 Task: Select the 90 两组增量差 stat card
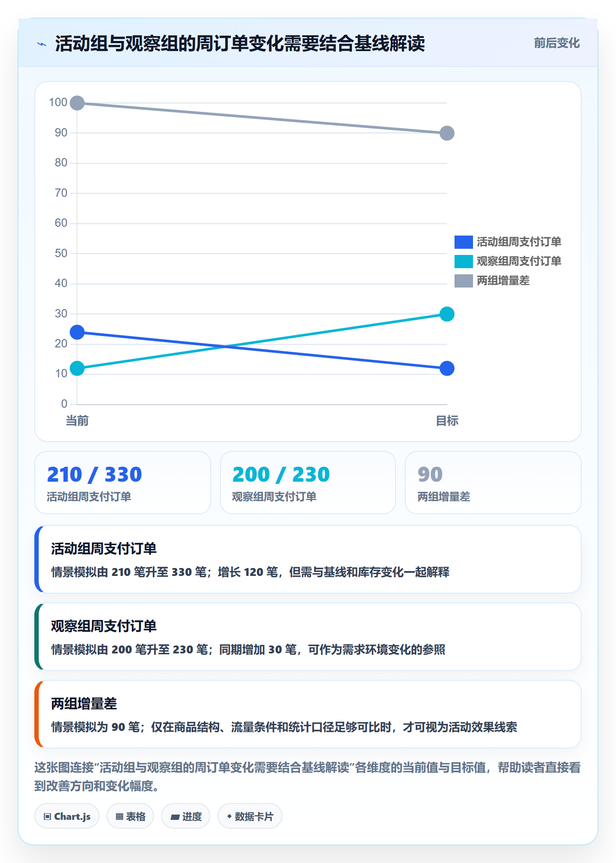[x=493, y=483]
